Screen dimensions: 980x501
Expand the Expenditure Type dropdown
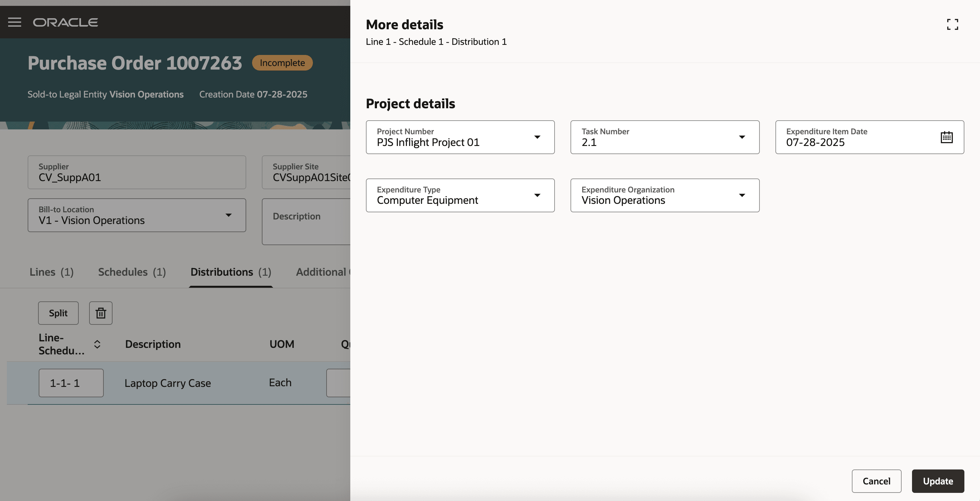[537, 195]
